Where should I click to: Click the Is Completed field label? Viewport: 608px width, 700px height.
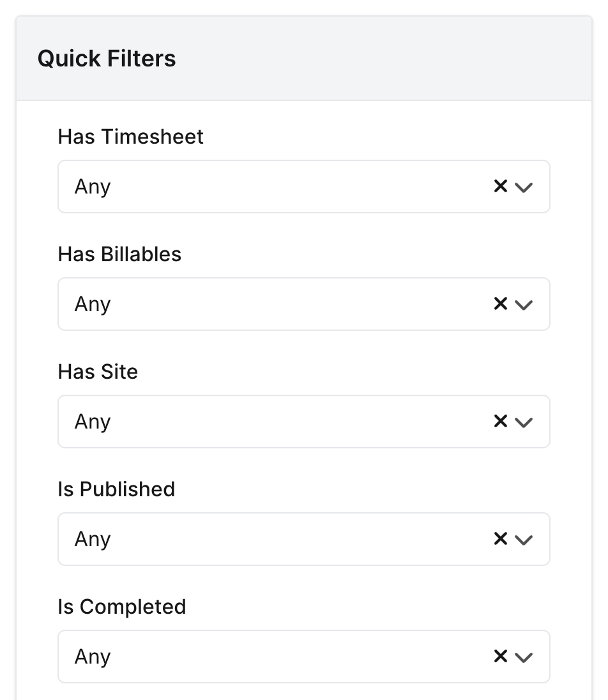(122, 607)
